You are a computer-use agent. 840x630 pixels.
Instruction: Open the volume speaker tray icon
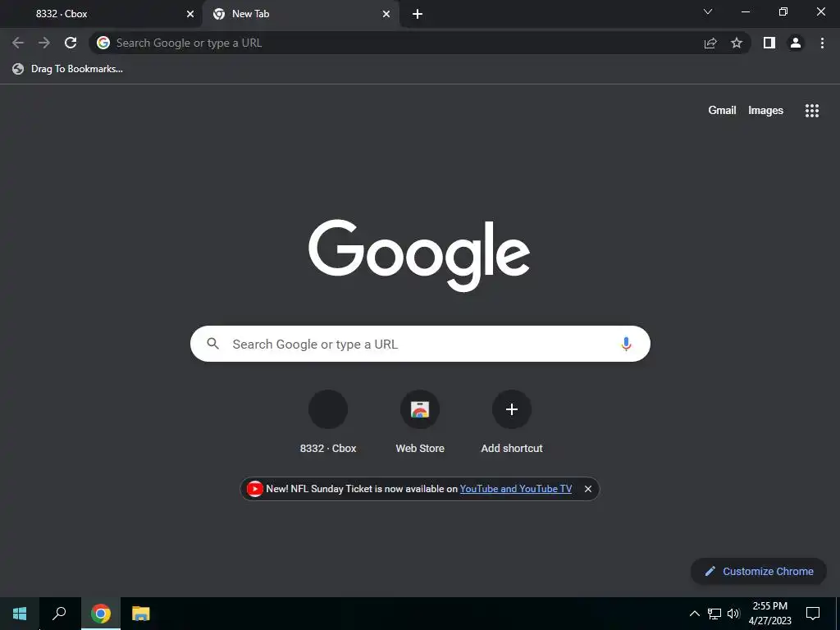pyautogui.click(x=733, y=614)
